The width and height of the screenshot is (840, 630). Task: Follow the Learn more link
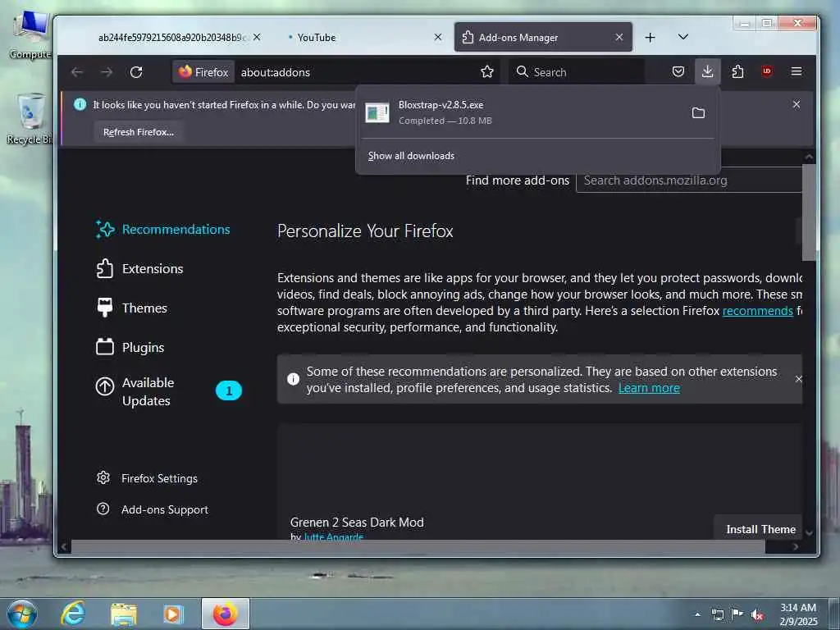point(649,388)
